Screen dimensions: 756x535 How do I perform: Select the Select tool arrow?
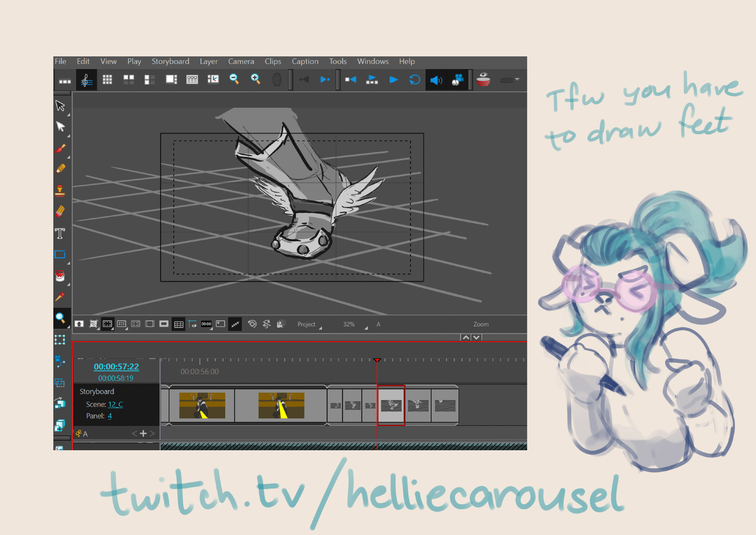60,106
